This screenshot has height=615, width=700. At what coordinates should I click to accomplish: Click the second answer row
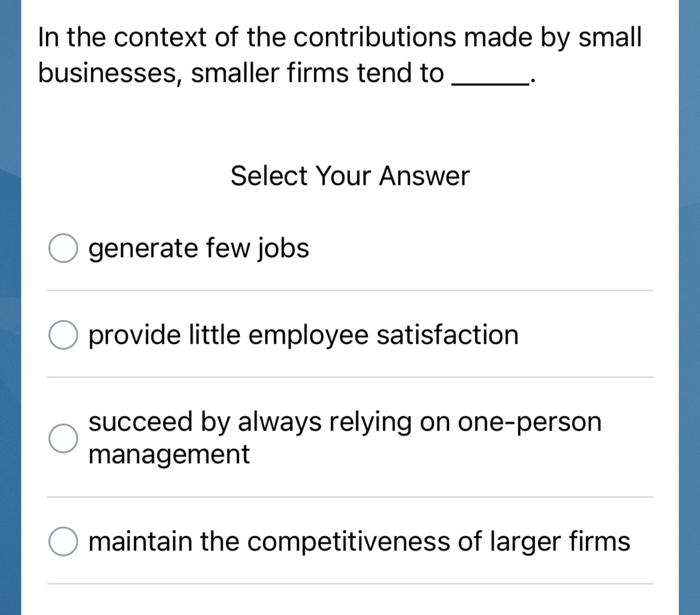click(350, 335)
